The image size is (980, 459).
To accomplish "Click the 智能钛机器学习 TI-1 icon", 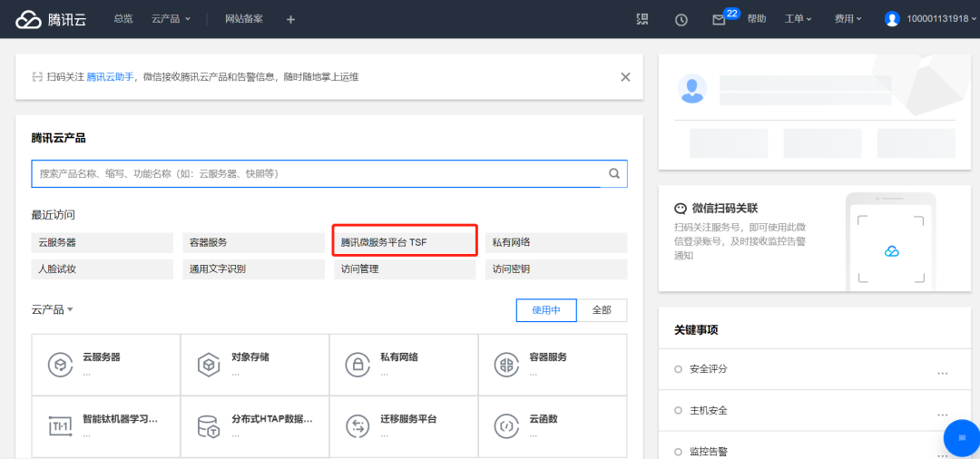I will click(60, 425).
